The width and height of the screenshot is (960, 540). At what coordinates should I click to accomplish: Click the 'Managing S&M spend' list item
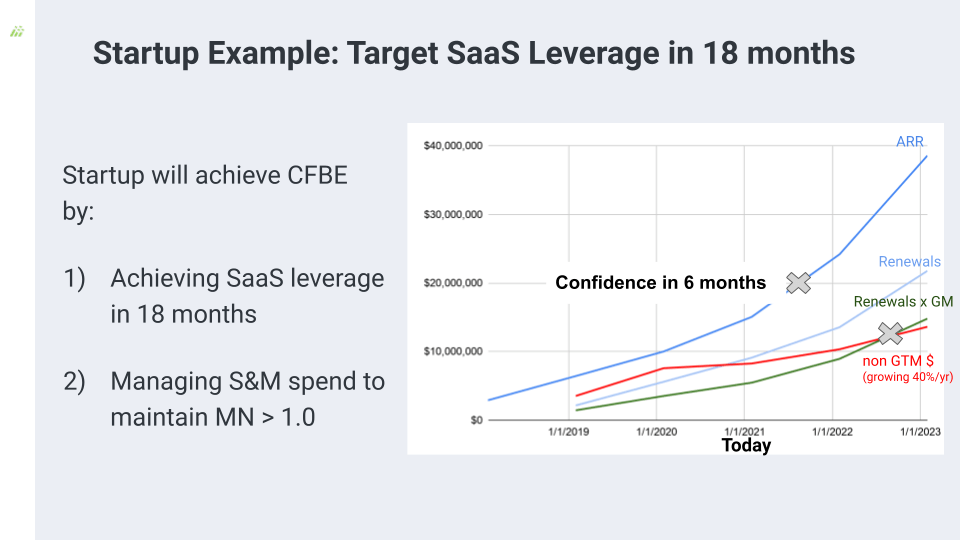point(224,399)
